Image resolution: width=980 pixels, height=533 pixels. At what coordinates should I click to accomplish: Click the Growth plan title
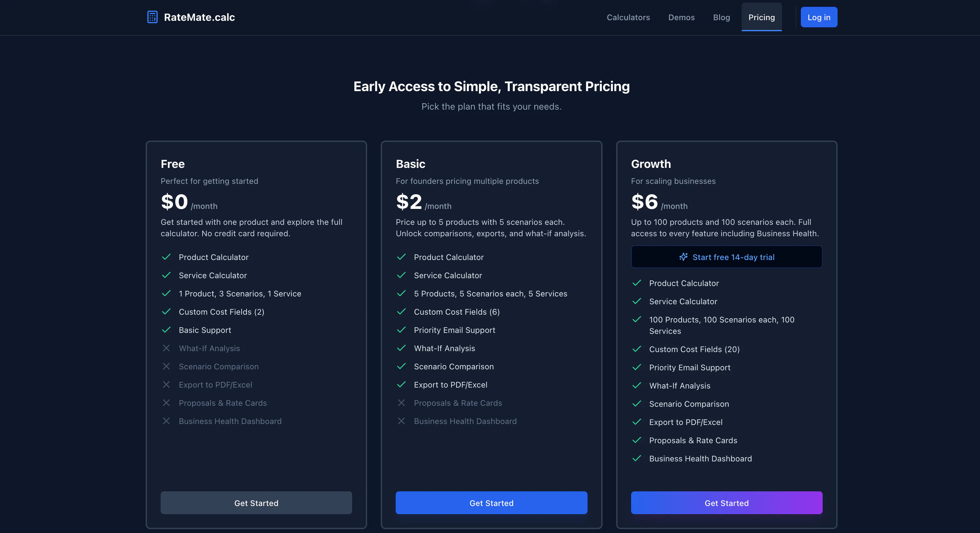point(651,164)
